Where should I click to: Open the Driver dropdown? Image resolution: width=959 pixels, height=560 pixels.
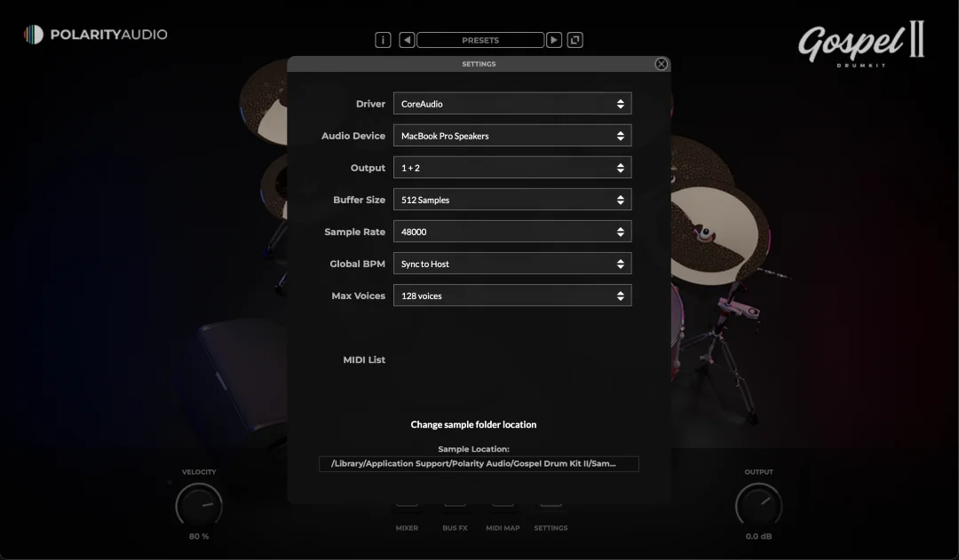pos(512,104)
